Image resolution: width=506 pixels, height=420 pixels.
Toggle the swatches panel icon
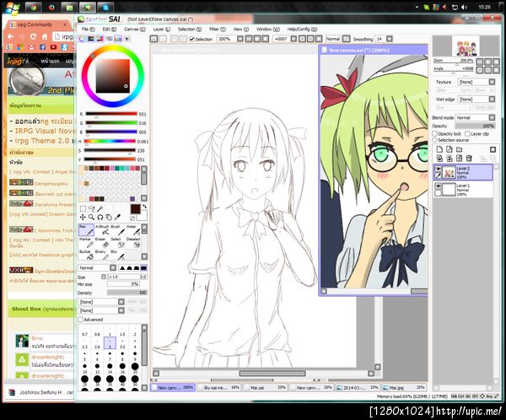click(x=118, y=39)
